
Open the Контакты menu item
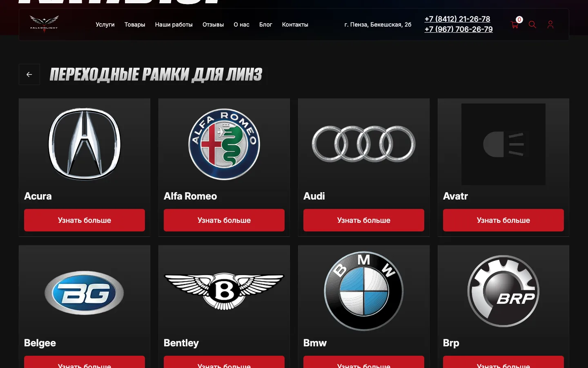(x=295, y=25)
